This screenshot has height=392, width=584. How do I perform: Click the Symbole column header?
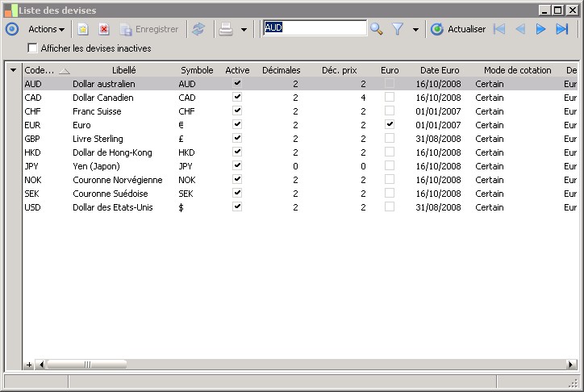click(x=197, y=70)
